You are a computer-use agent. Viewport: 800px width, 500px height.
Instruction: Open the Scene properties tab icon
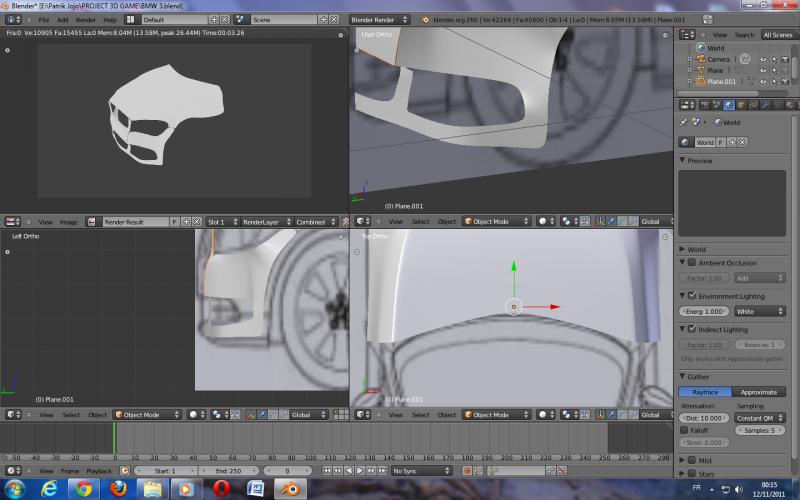pos(716,105)
